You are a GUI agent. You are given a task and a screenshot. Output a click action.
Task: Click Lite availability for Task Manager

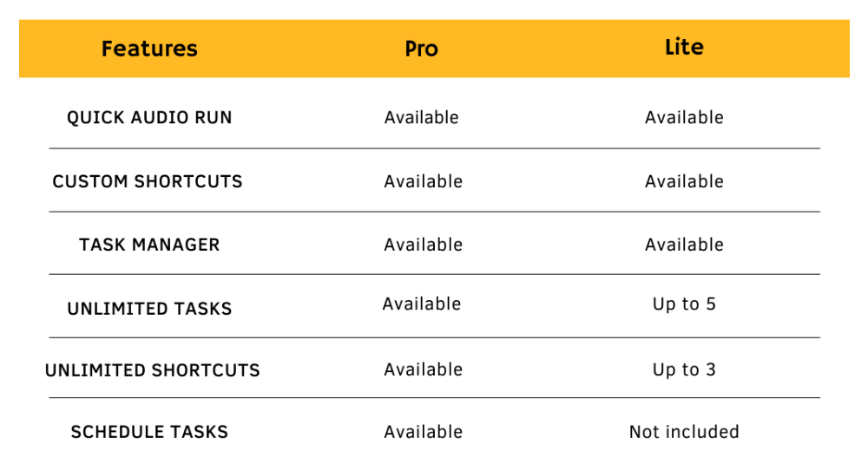click(684, 245)
